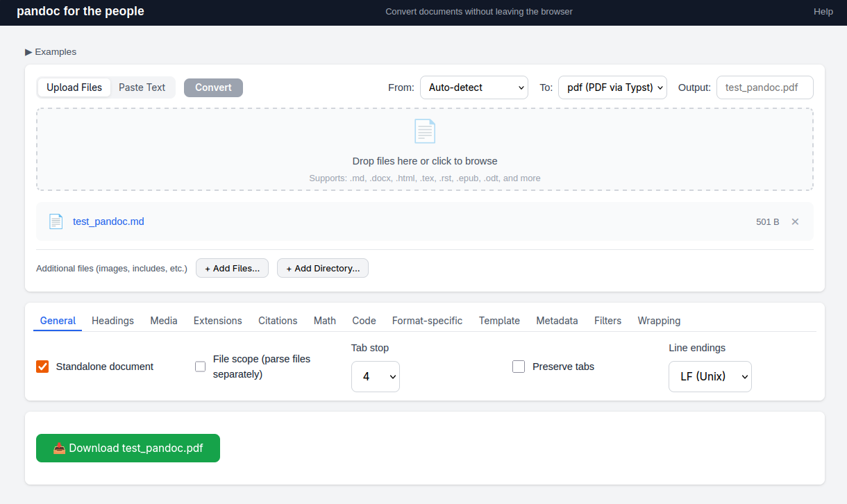Click the 501 B file size text
Image resolution: width=847 pixels, height=504 pixels.
pos(768,222)
